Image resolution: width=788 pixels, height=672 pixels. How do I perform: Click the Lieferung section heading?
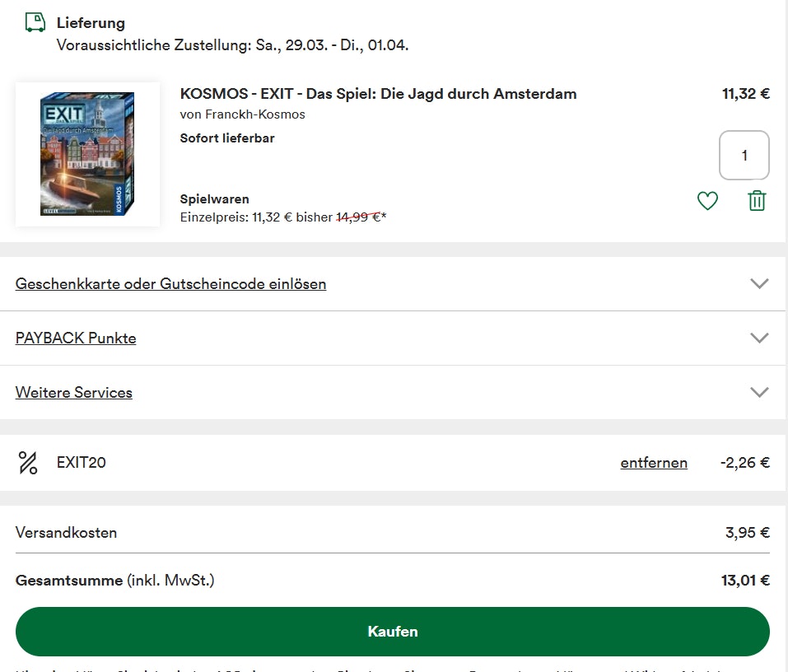(x=91, y=22)
